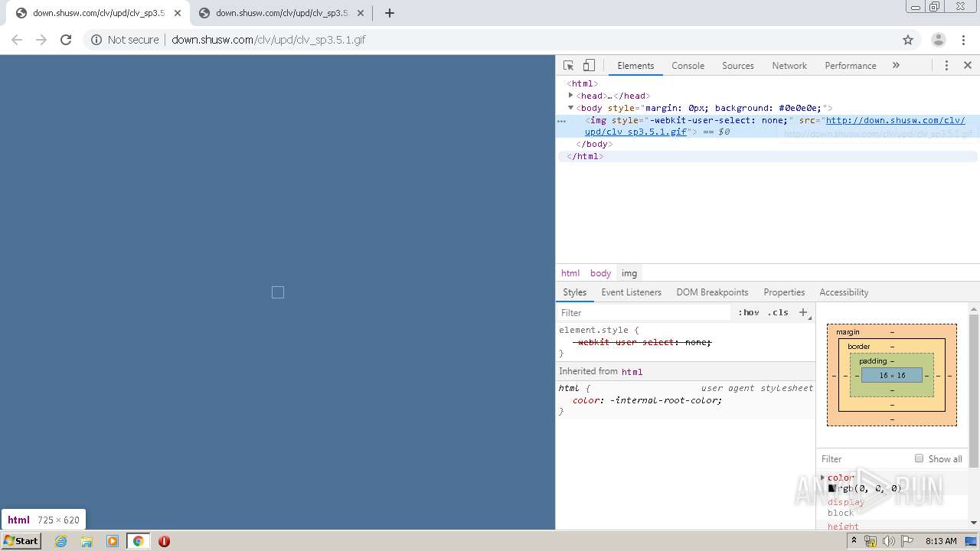
Task: Open a new tab with plus button
Action: (389, 13)
